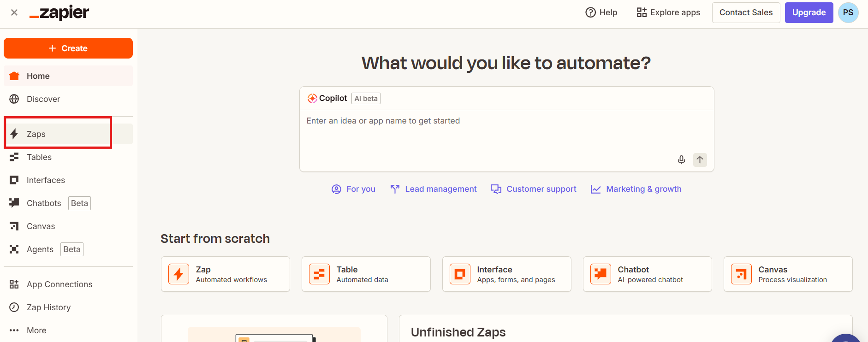Open Discover in the sidebar
The image size is (868, 342).
click(x=68, y=99)
